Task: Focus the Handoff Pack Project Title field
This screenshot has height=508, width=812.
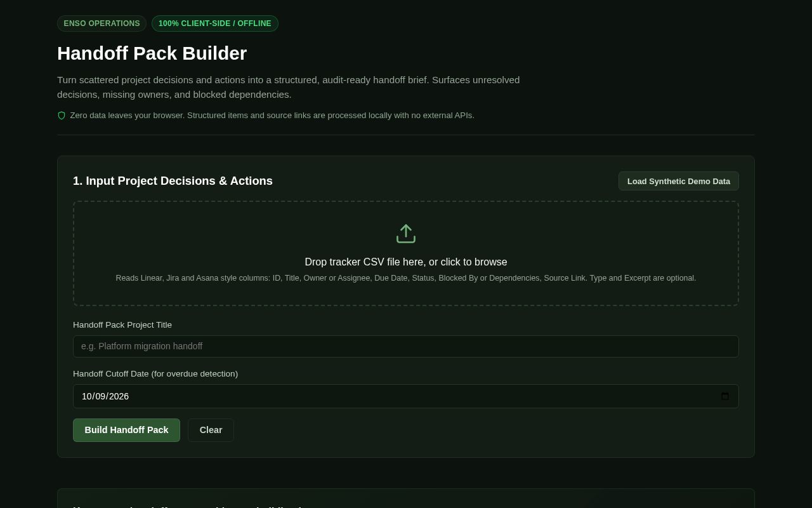Action: point(406,346)
